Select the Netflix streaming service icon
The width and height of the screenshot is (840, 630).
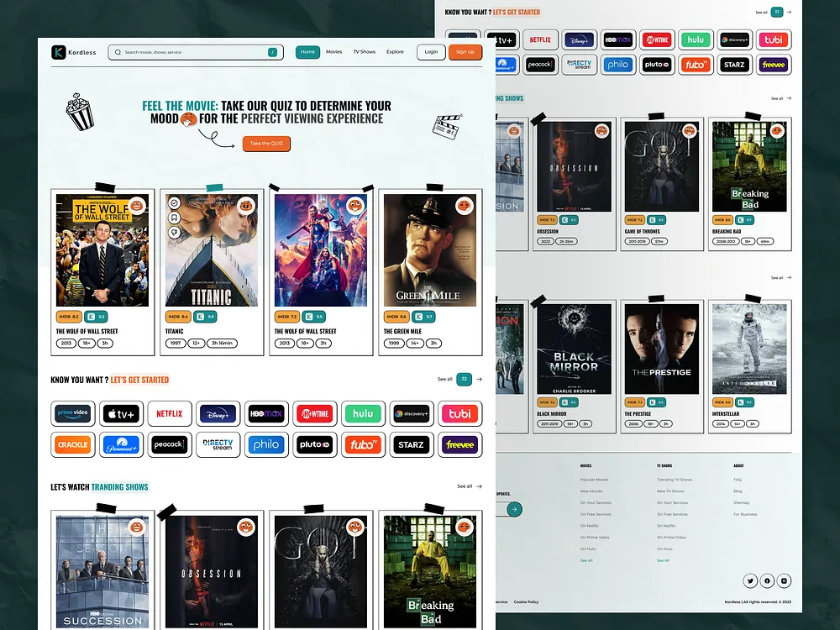(170, 413)
